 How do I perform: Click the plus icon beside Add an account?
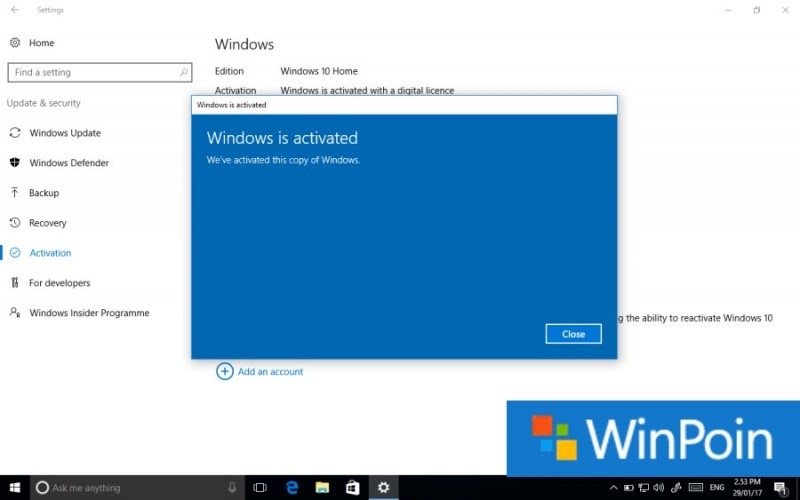(x=224, y=371)
